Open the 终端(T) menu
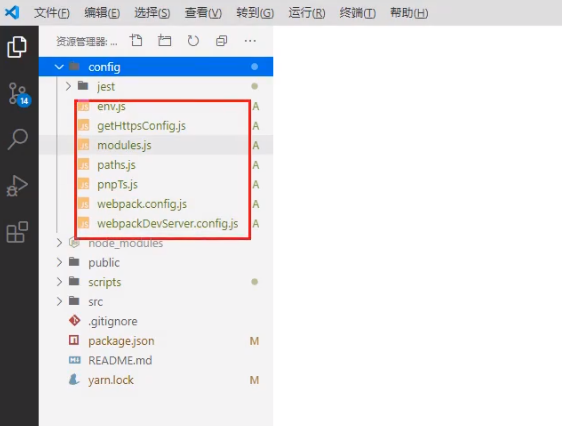Image resolution: width=562 pixels, height=426 pixels. pyautogui.click(x=357, y=13)
